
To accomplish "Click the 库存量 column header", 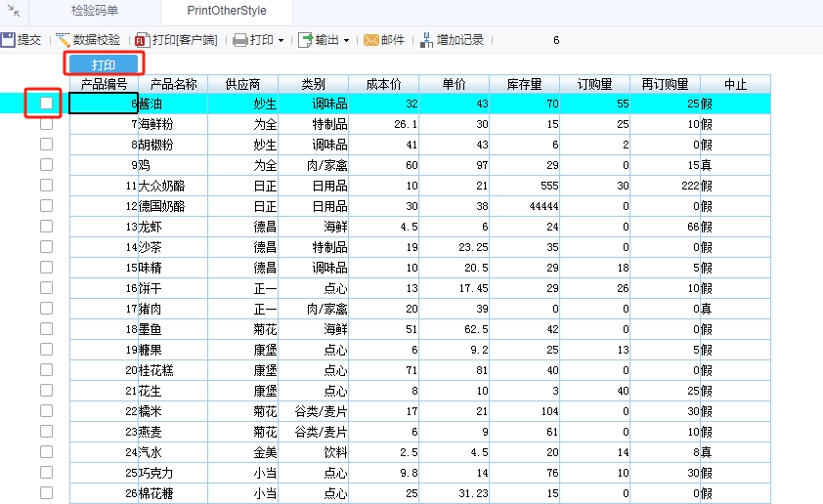I will pyautogui.click(x=524, y=84).
